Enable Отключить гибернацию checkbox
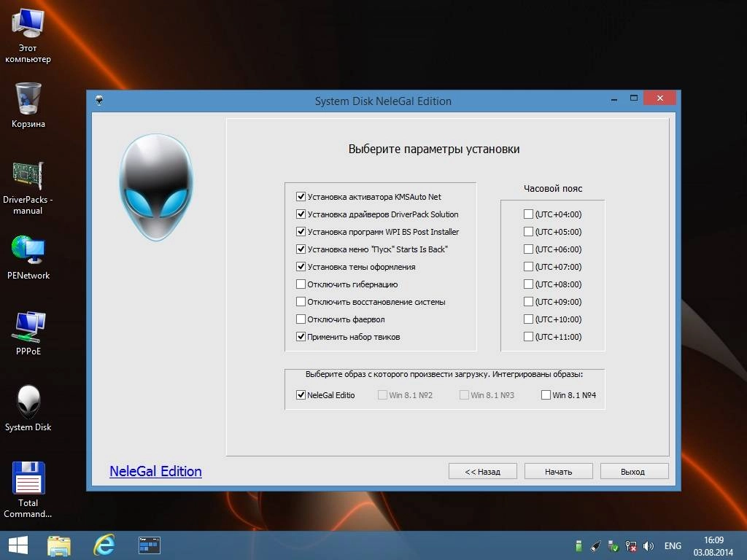747x560 pixels. point(301,284)
